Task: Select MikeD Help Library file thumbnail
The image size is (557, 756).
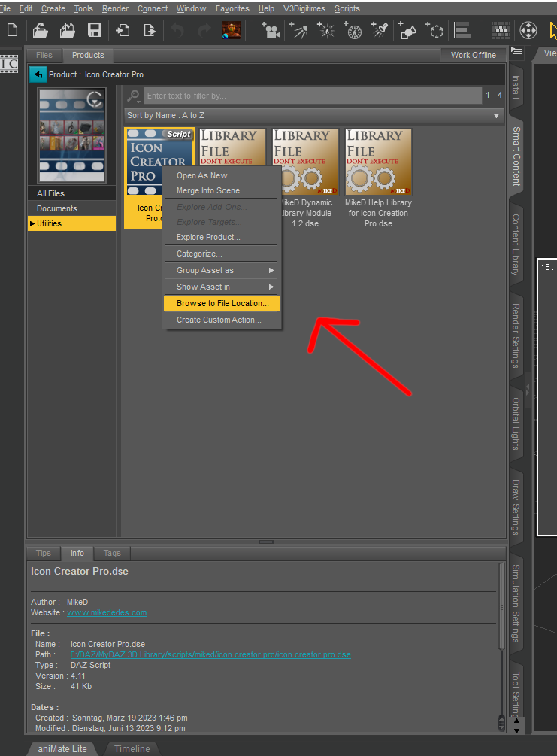Action: click(378, 162)
